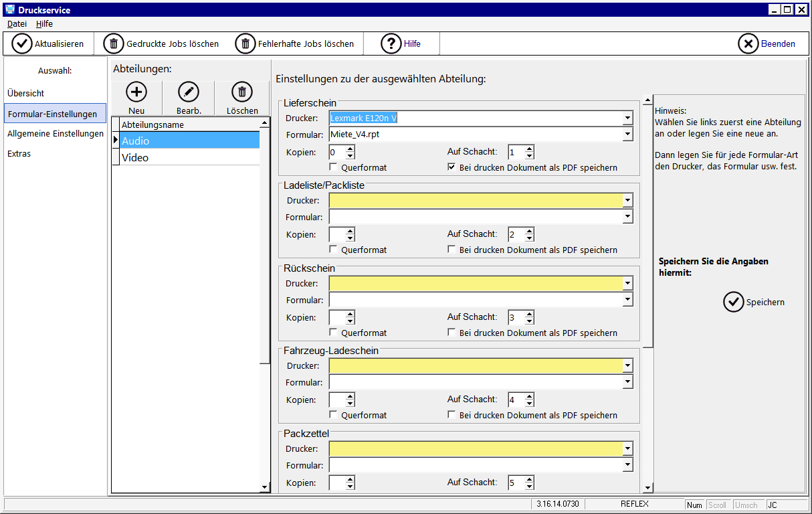Enable Querformat under Ladeliste/Packliste

[x=334, y=250]
